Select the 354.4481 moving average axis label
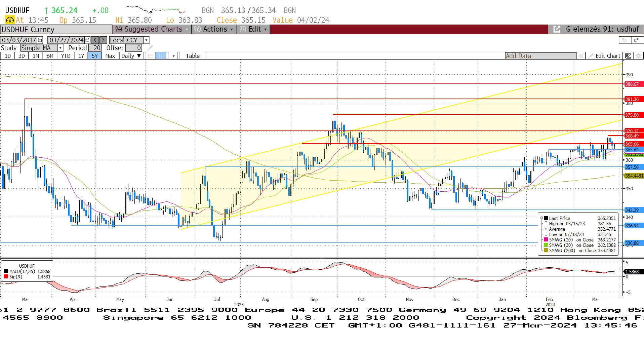This screenshot has height=344, width=644. [x=634, y=176]
